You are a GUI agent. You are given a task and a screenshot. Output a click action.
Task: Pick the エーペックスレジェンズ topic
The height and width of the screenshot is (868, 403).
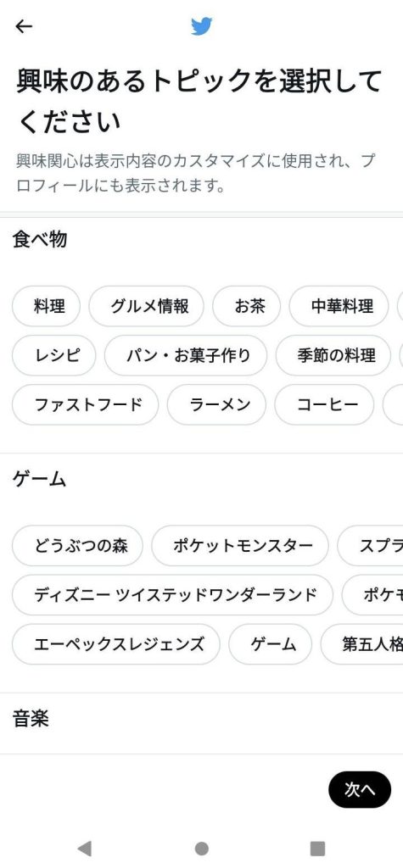click(x=116, y=644)
